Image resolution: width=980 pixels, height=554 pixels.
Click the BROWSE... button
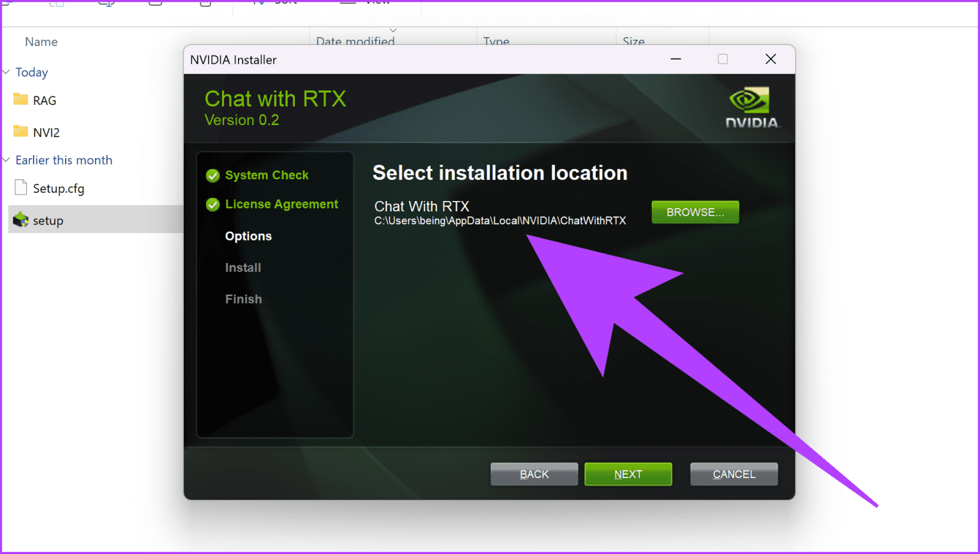click(x=695, y=213)
